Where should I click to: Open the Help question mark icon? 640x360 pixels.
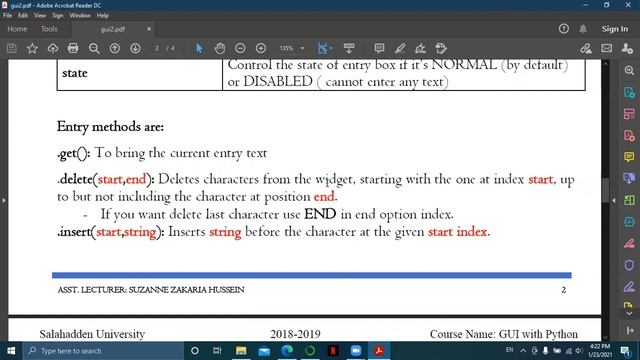pos(564,29)
